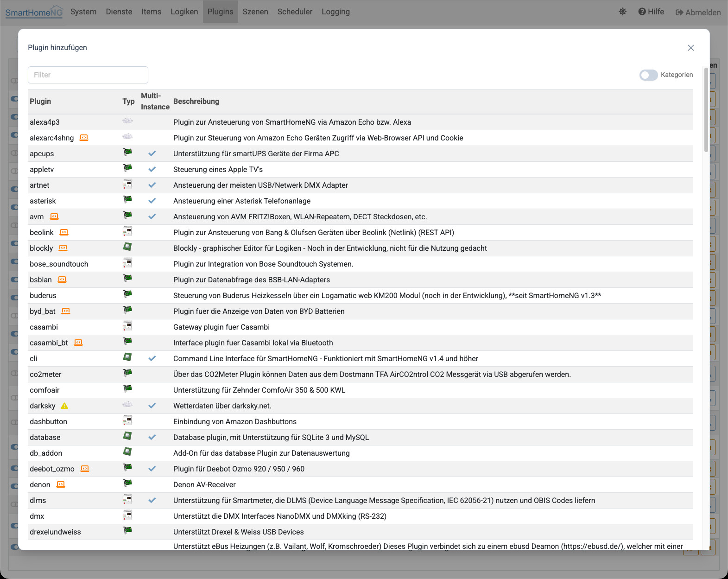Image resolution: width=728 pixels, height=579 pixels.
Task: Click the alexarc4shng web type icon
Action: 127,136
